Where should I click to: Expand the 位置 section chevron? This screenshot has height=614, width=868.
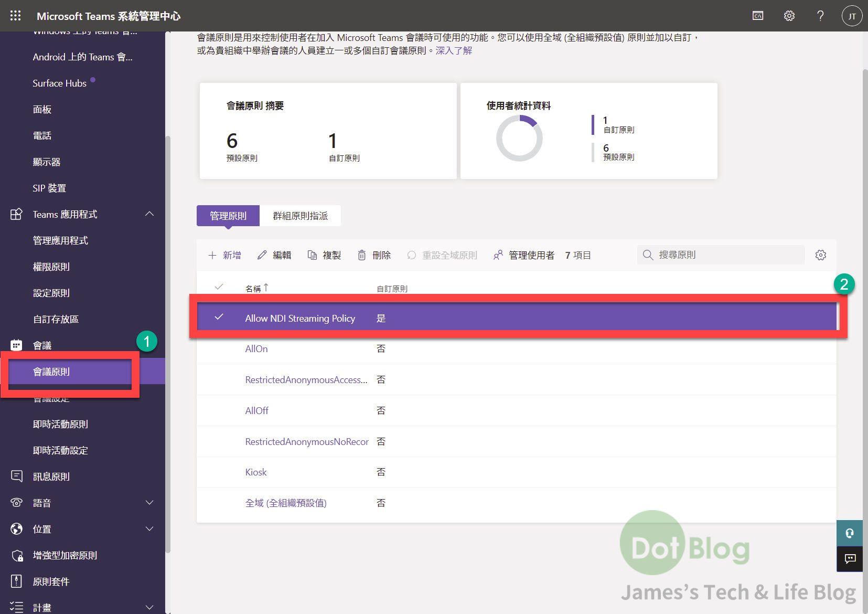pyautogui.click(x=149, y=529)
